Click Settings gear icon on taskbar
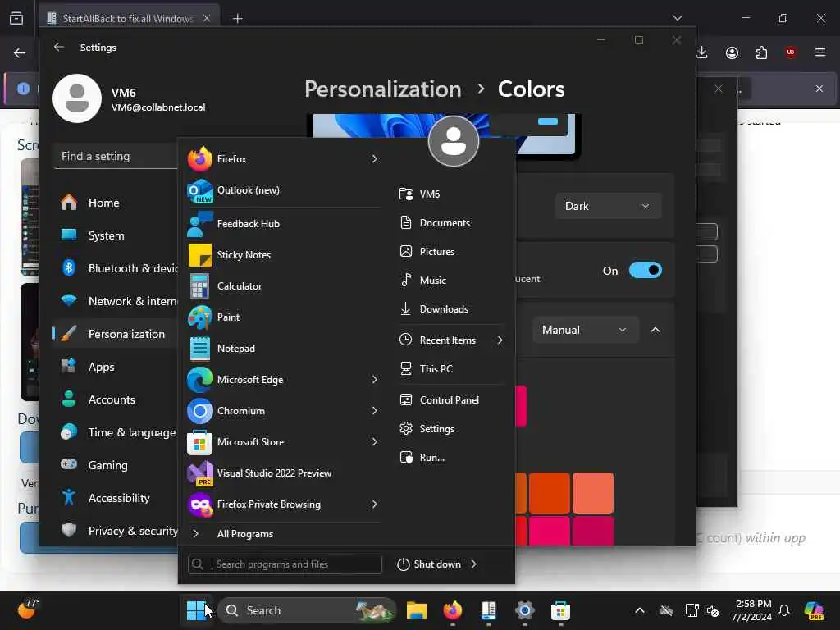The height and width of the screenshot is (630, 840). point(524,610)
